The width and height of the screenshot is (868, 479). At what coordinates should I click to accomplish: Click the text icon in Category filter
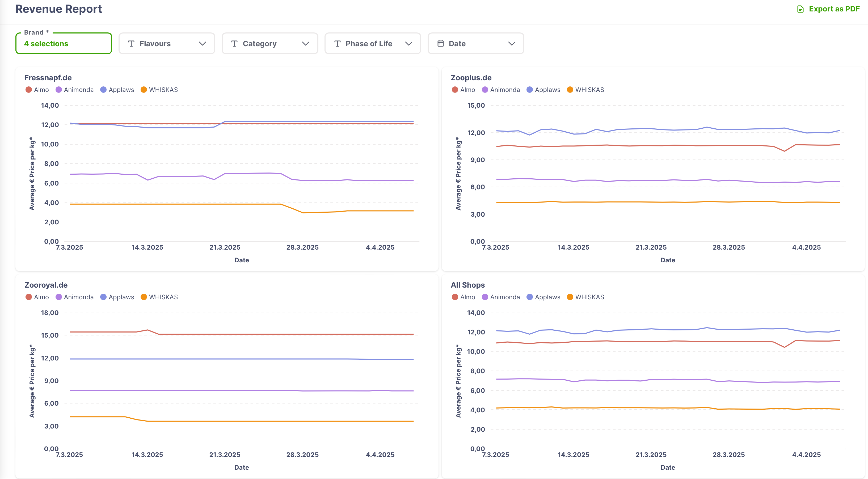[234, 44]
